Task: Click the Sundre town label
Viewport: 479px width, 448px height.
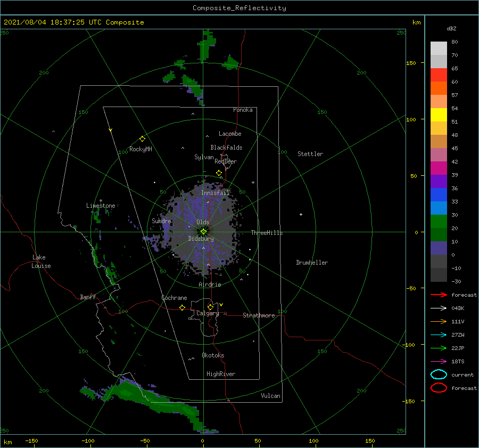Action: click(161, 221)
